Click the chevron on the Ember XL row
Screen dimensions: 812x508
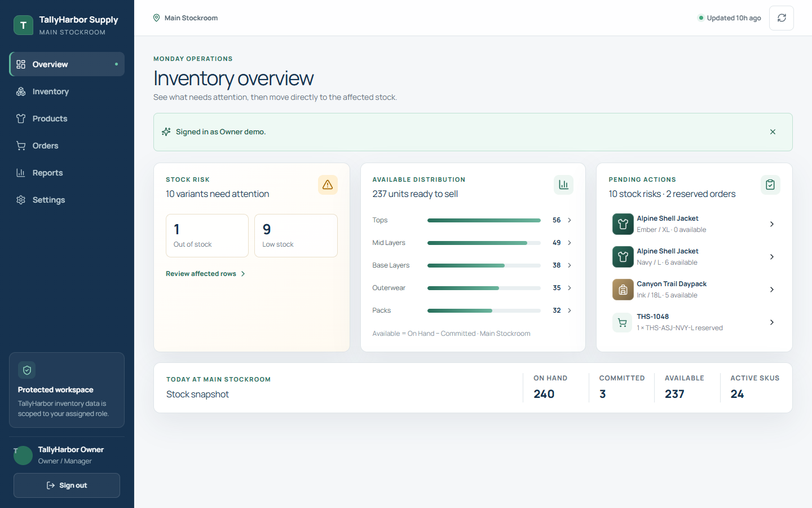coord(772,224)
